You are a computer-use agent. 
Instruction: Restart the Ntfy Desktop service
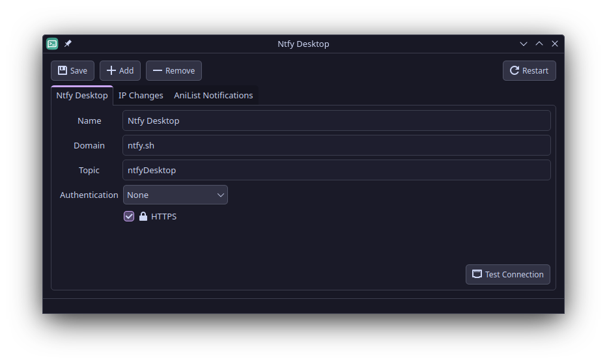(x=529, y=70)
